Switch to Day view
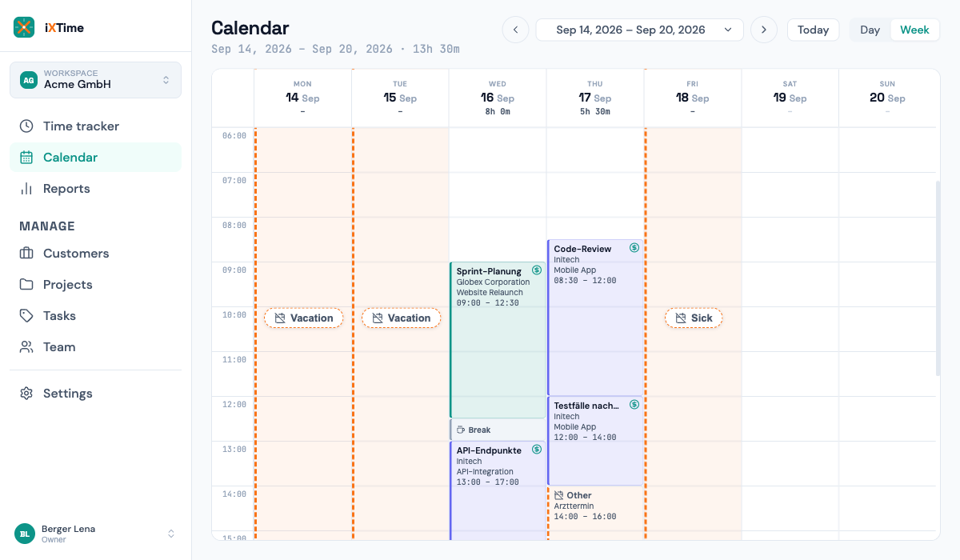 pos(870,30)
